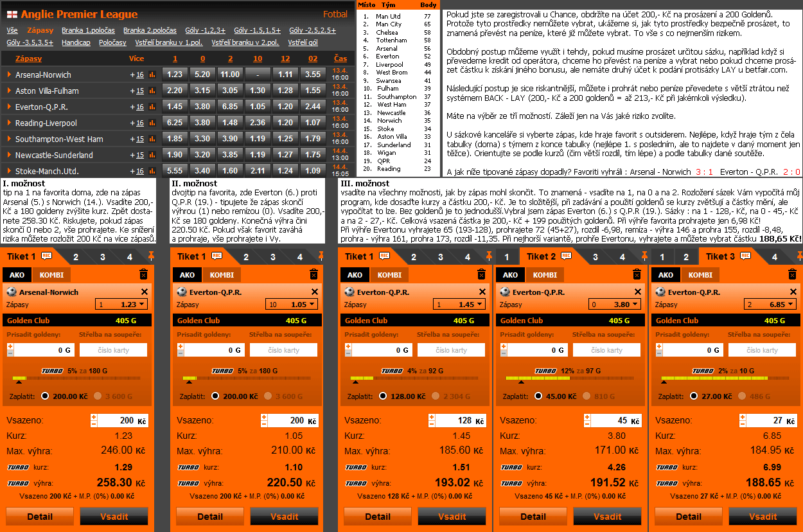The height and width of the screenshot is (532, 803).
Task: Select the Vstřelí gól tab
Action: click(x=303, y=42)
